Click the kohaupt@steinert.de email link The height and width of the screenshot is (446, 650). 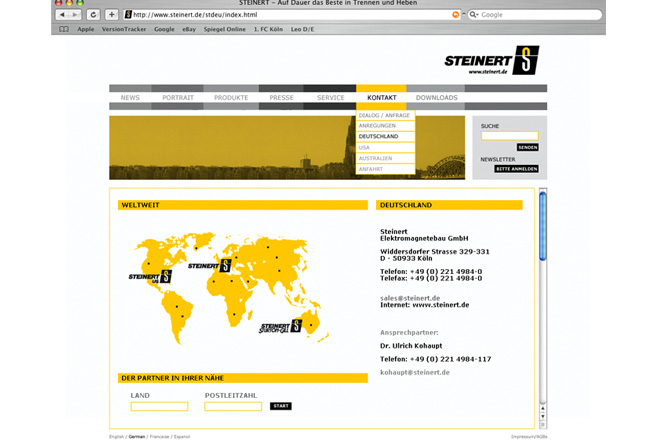(x=415, y=372)
